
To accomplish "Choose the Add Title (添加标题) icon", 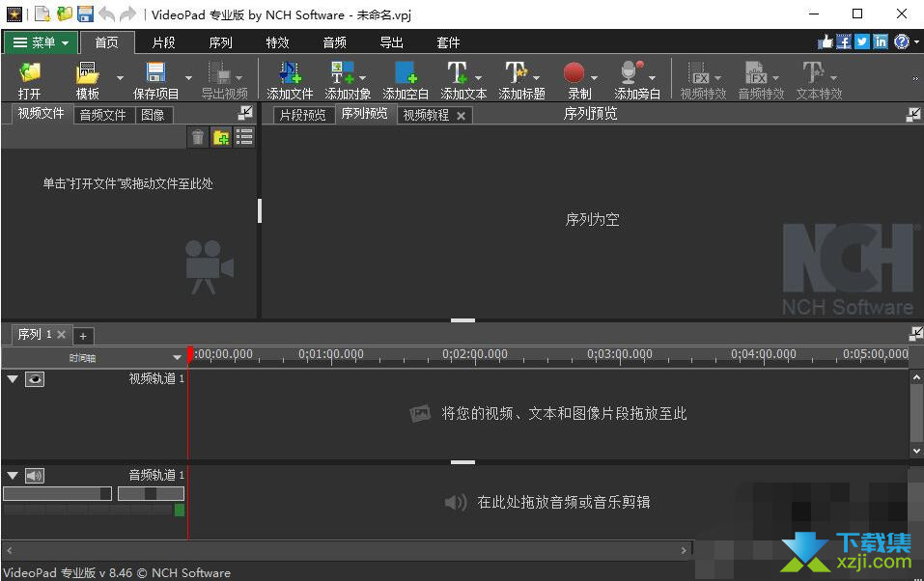I will pos(516,73).
